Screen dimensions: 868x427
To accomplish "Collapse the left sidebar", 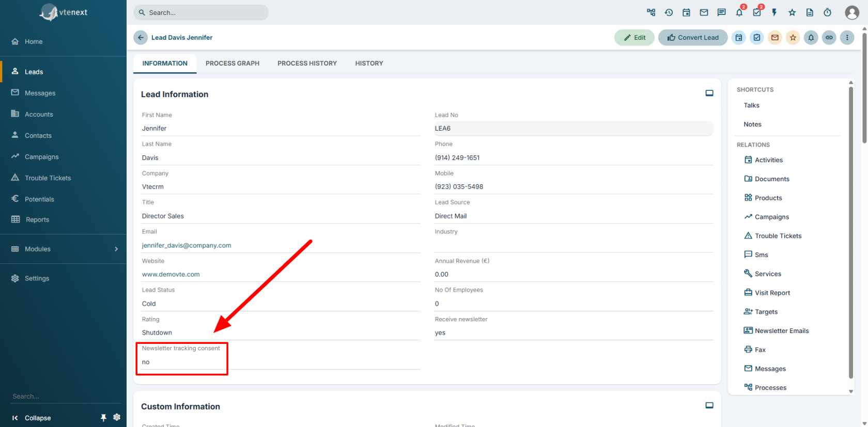I will [32, 418].
